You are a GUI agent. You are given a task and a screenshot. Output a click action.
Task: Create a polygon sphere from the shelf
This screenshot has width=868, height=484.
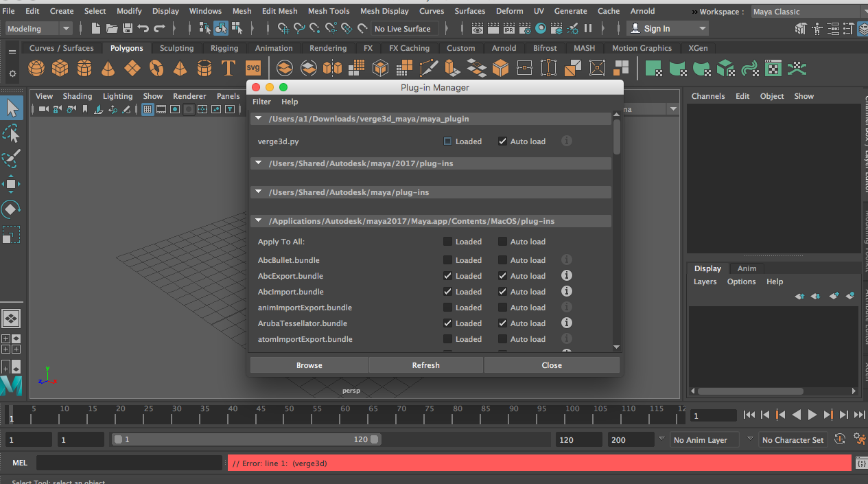pyautogui.click(x=36, y=68)
